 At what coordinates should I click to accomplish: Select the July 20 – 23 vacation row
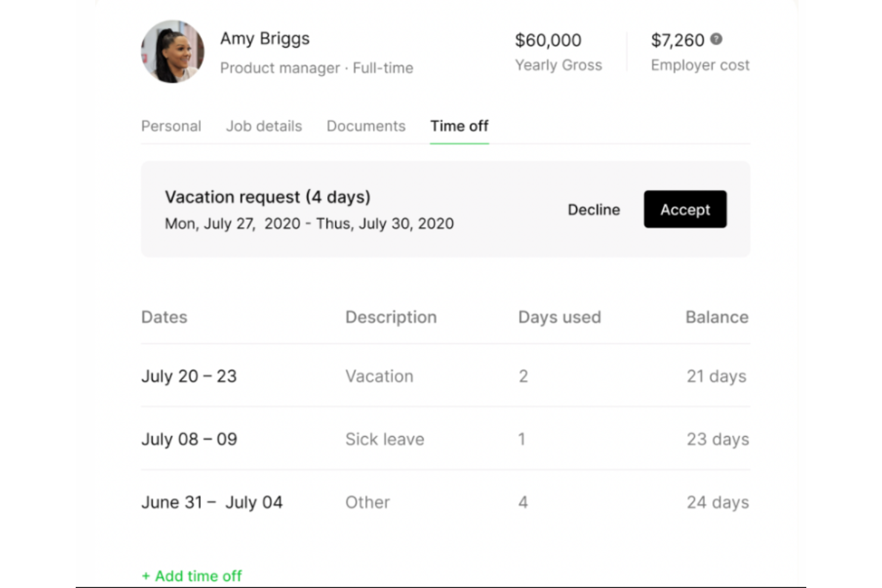(189, 376)
